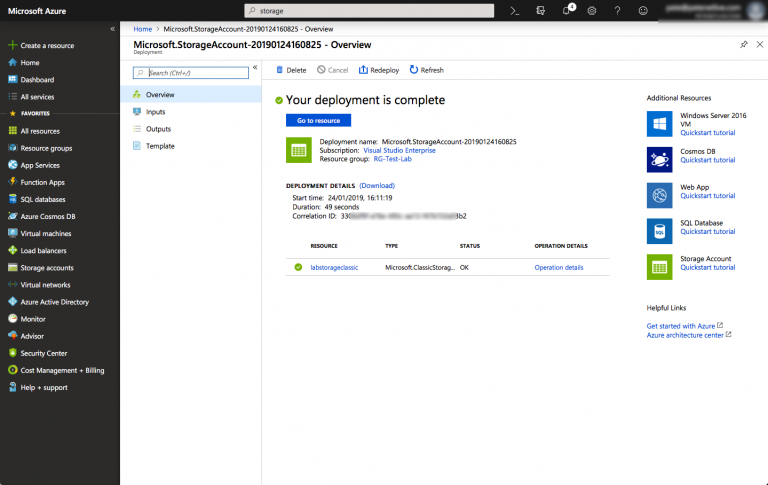Click the Web App tile icon
The width and height of the screenshot is (768, 485).
659,195
